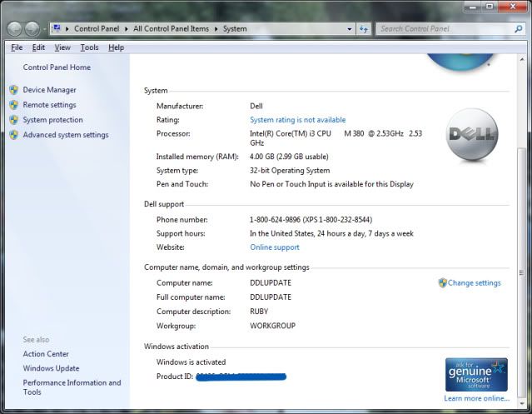Minimize the System window
The width and height of the screenshot is (532, 414).
473,7
